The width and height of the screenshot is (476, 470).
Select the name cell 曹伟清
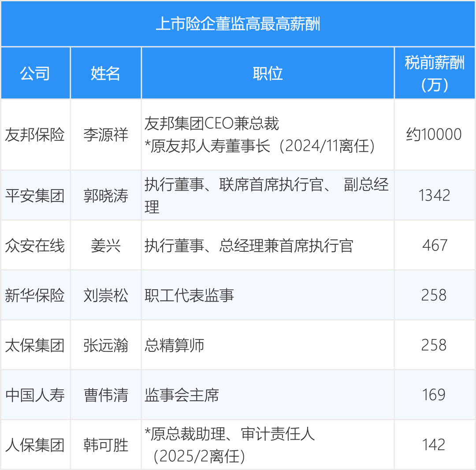pos(106,395)
